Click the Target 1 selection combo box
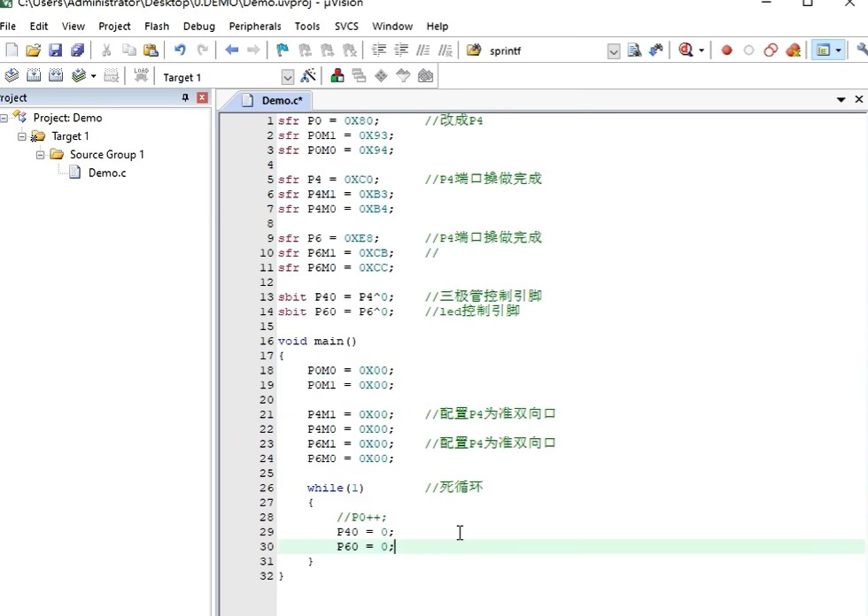Image resolution: width=868 pixels, height=616 pixels. click(x=227, y=77)
